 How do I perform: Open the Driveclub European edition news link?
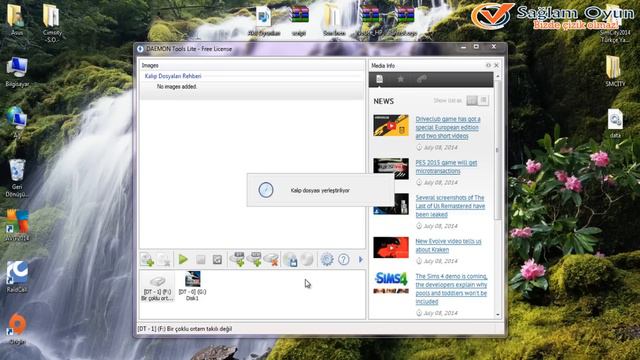448,127
